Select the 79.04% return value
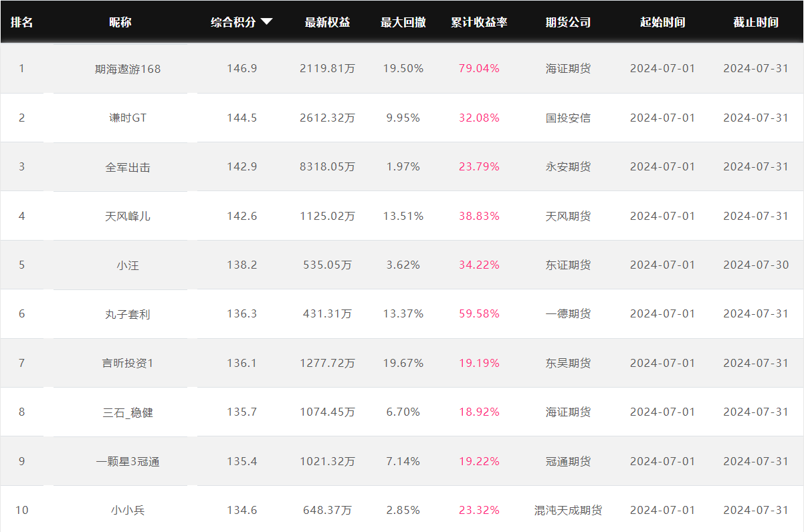 click(479, 68)
